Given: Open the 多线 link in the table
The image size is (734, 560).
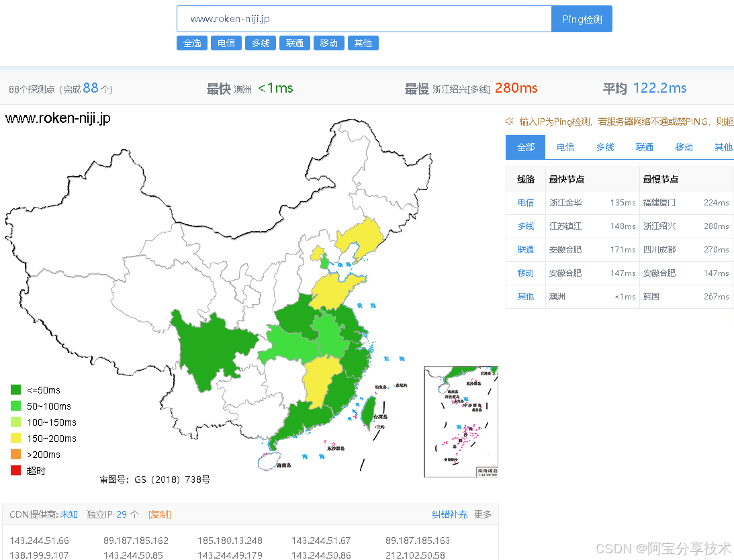Looking at the screenshot, I should [526, 226].
